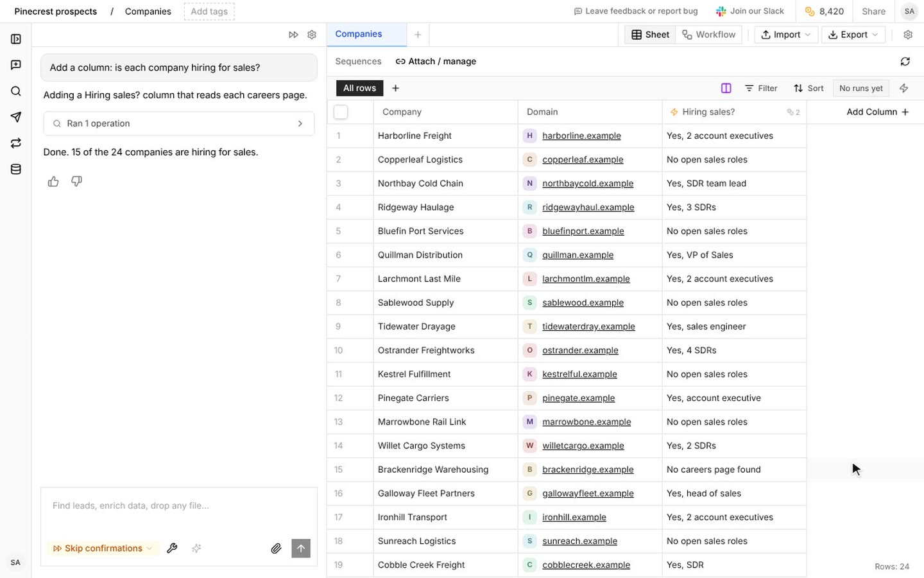Open the database icon in sidebar

pos(16,170)
